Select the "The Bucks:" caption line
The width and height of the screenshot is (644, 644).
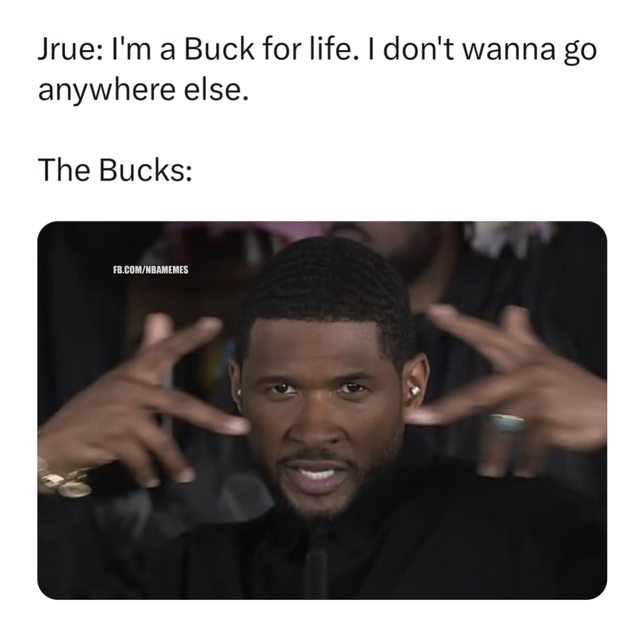coord(115,170)
